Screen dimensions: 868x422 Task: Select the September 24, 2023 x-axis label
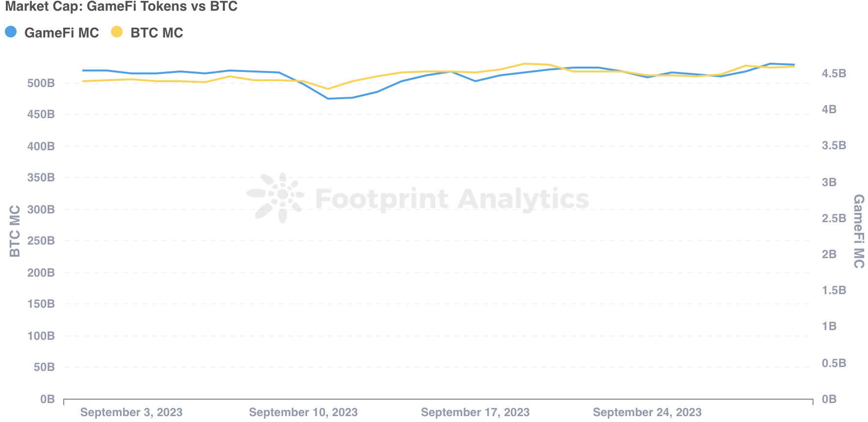click(x=647, y=412)
